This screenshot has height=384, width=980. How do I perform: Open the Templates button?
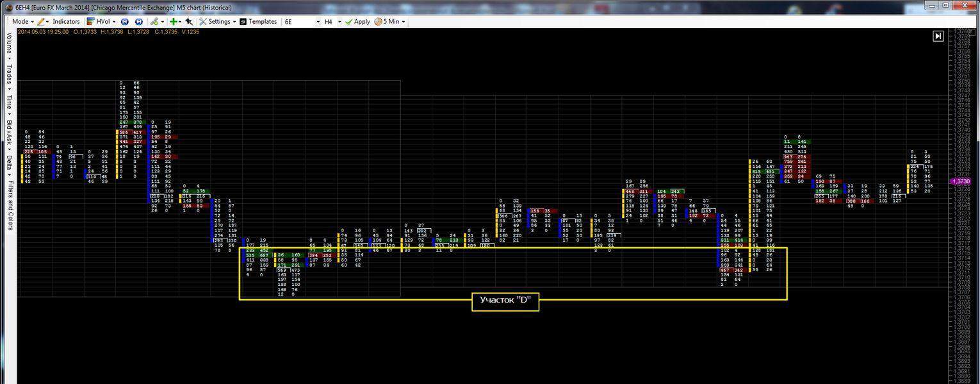pos(258,21)
